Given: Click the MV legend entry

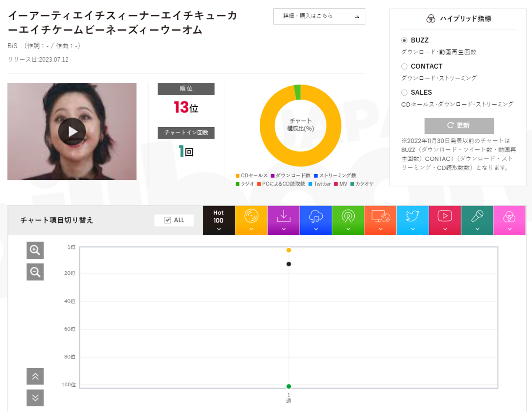Looking at the screenshot, I should click(x=340, y=183).
